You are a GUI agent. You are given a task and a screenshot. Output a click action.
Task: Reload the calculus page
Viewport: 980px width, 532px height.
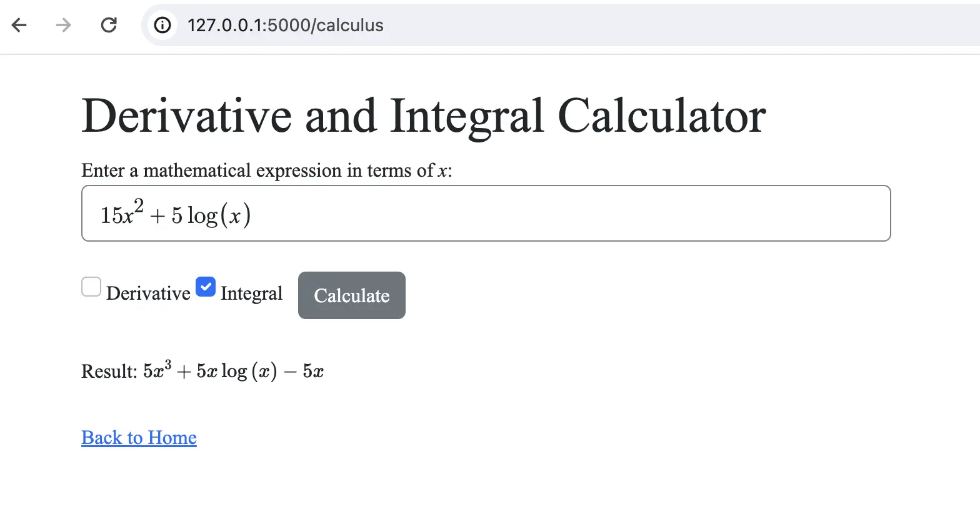pyautogui.click(x=109, y=25)
